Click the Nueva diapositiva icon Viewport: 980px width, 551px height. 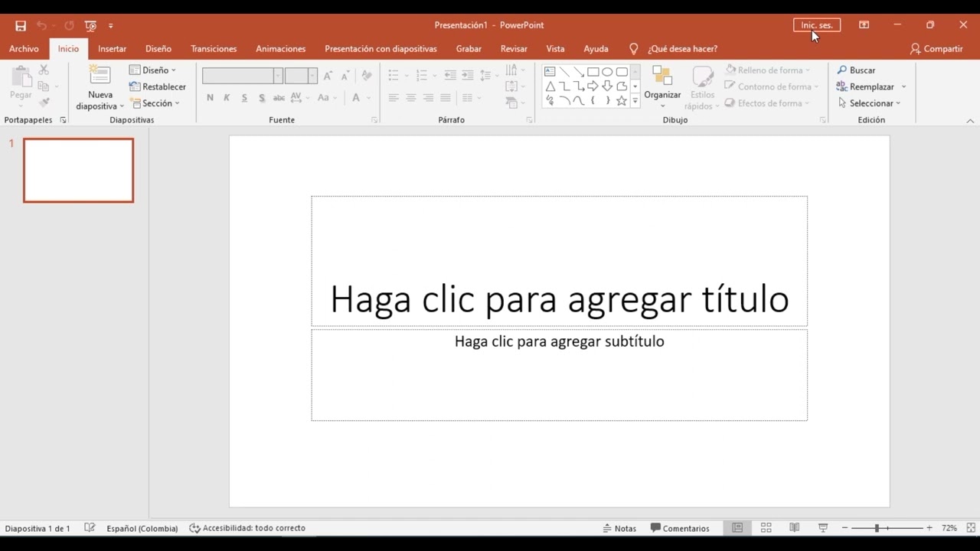point(100,76)
